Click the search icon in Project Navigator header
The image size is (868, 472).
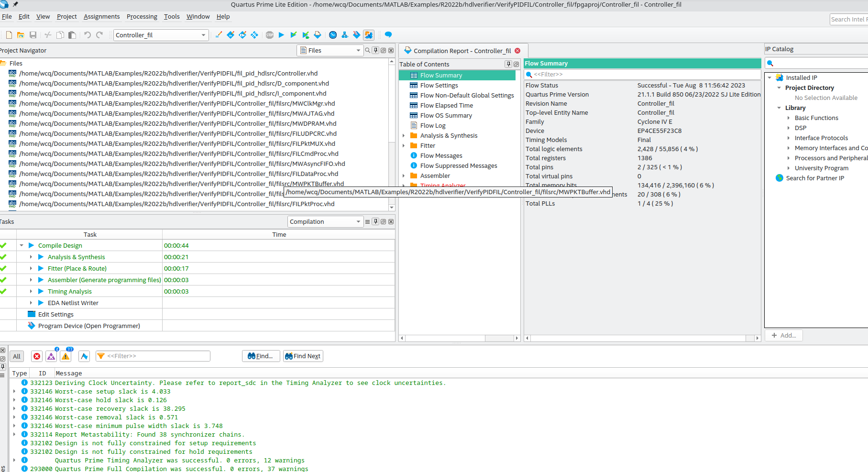point(367,50)
